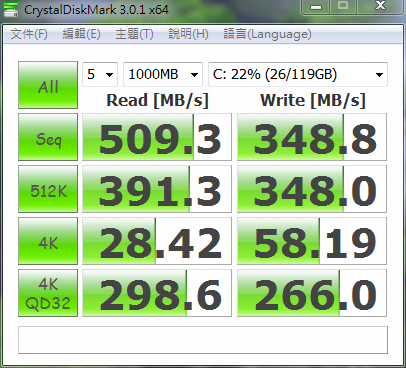Image resolution: width=406 pixels, height=368 pixels.
Task: Start the 4K benchmark test
Action: click(x=48, y=241)
